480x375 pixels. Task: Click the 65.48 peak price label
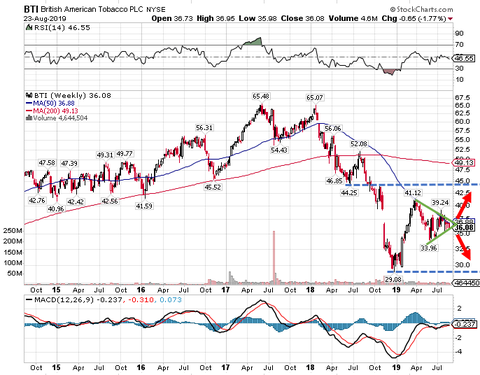261,97
